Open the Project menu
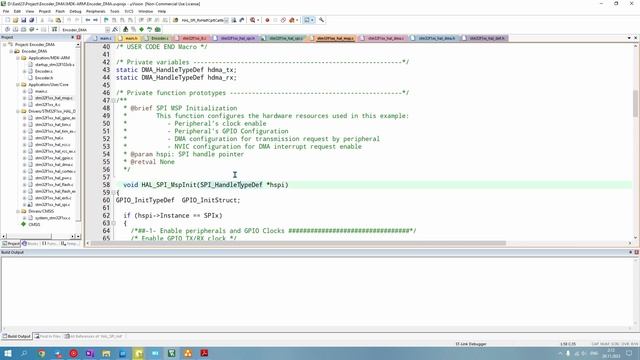Image resolution: width=640 pixels, height=360 pixels. (x=44, y=11)
